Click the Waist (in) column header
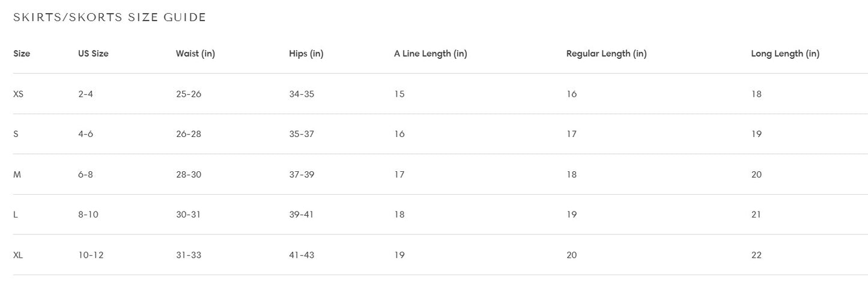 tap(195, 53)
